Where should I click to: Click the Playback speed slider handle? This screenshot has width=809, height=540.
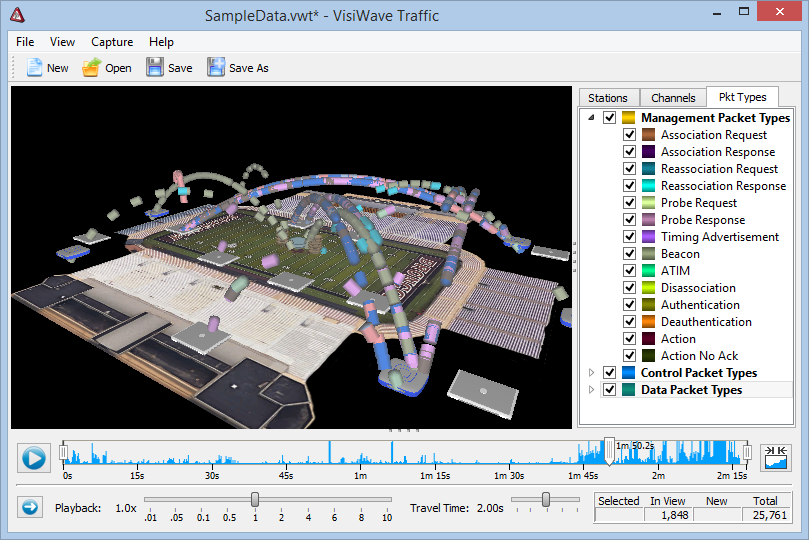point(255,499)
